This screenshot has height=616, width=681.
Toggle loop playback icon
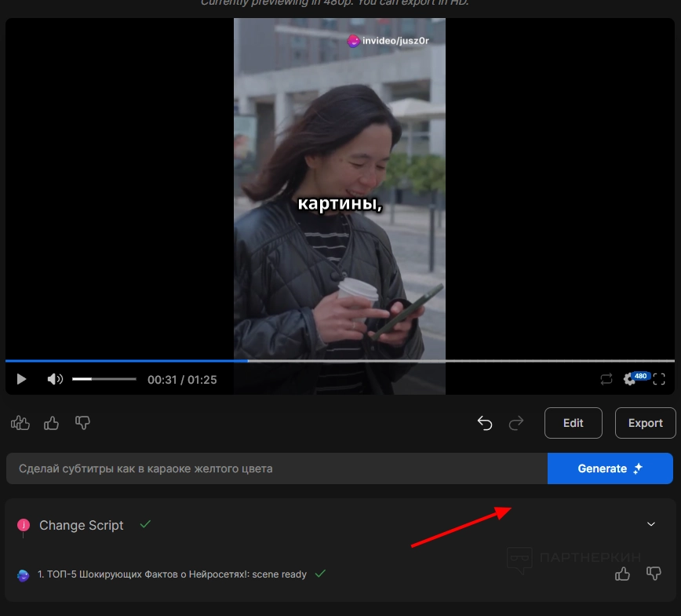[606, 379]
